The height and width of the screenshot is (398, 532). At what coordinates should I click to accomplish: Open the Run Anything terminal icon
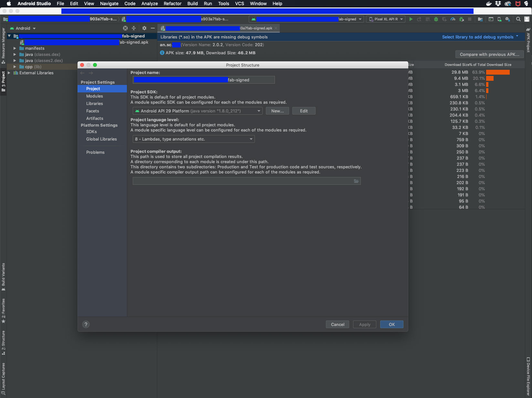[x=491, y=19]
